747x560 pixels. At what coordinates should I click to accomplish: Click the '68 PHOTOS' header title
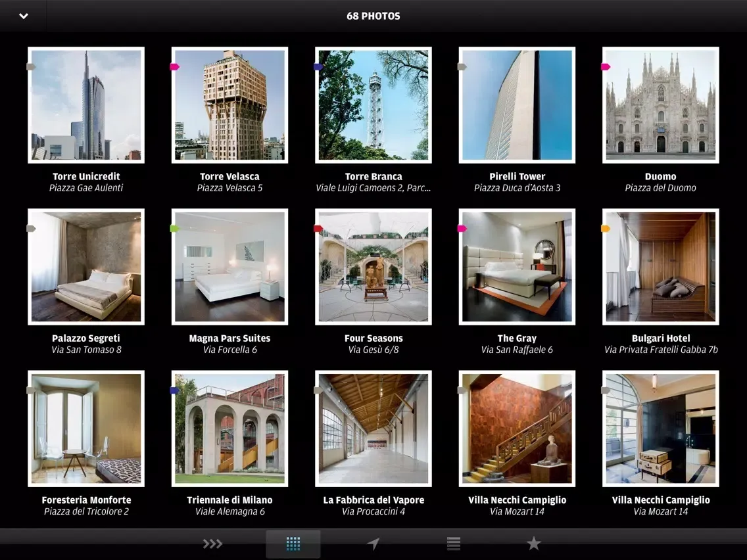[373, 16]
